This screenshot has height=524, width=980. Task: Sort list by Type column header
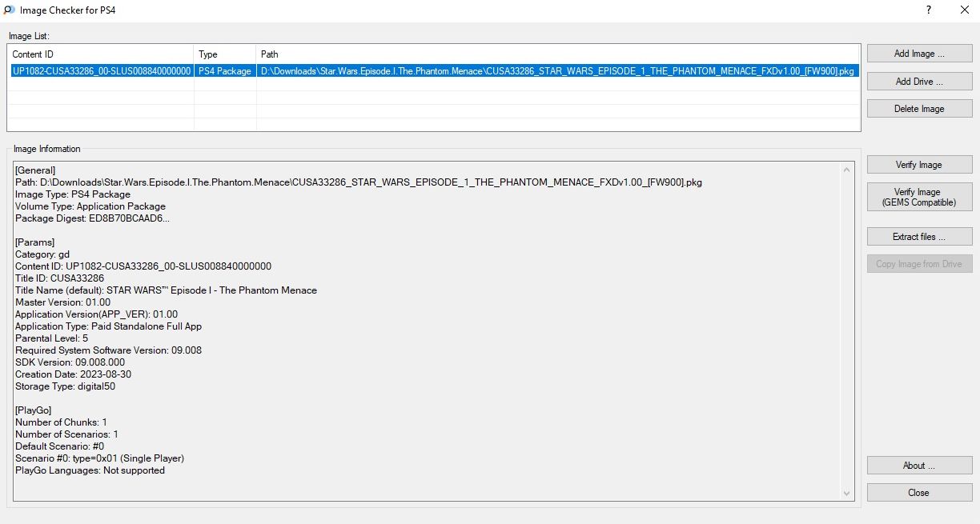225,54
